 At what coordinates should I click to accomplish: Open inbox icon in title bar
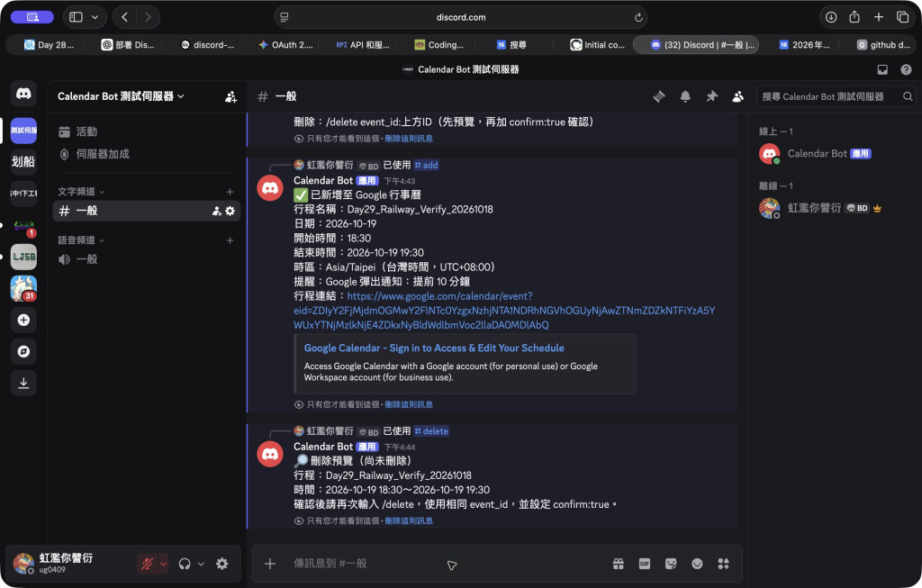(x=882, y=69)
